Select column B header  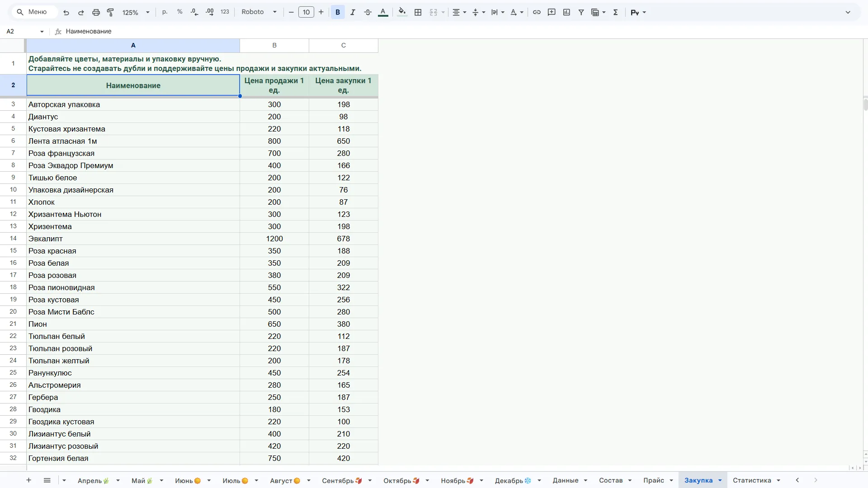point(274,45)
